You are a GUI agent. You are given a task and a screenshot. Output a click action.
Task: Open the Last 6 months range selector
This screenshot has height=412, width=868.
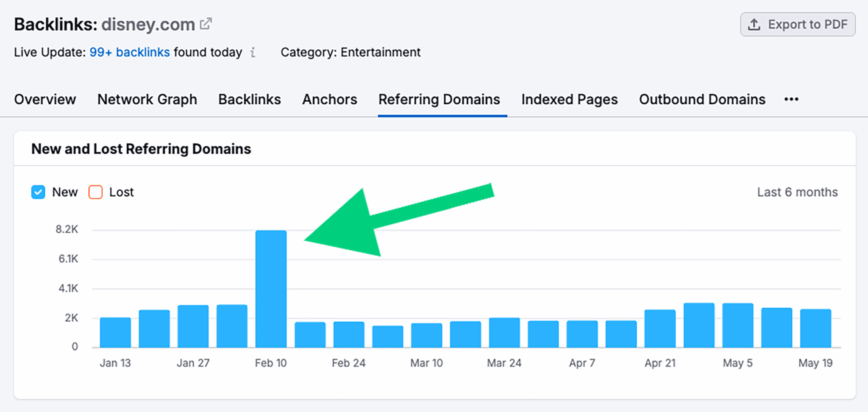pyautogui.click(x=797, y=192)
